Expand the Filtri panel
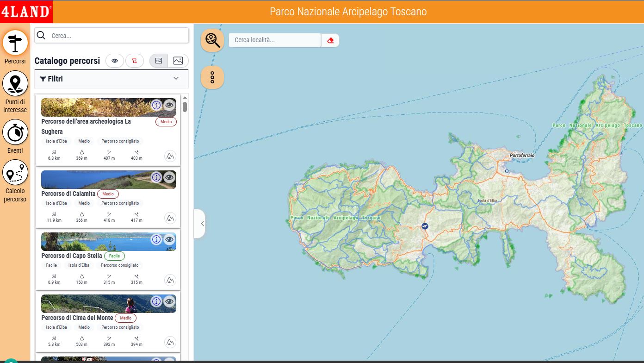Screen dimensions: 644x363 click(176, 79)
